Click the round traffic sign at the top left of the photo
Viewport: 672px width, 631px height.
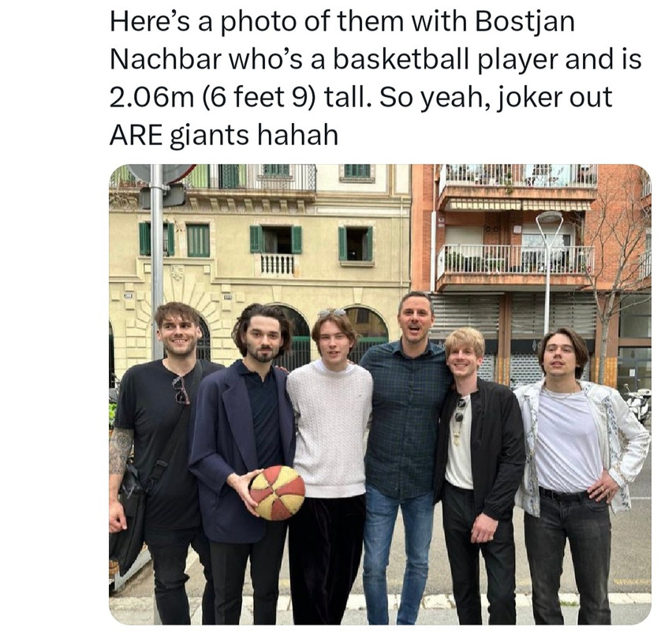(162, 172)
